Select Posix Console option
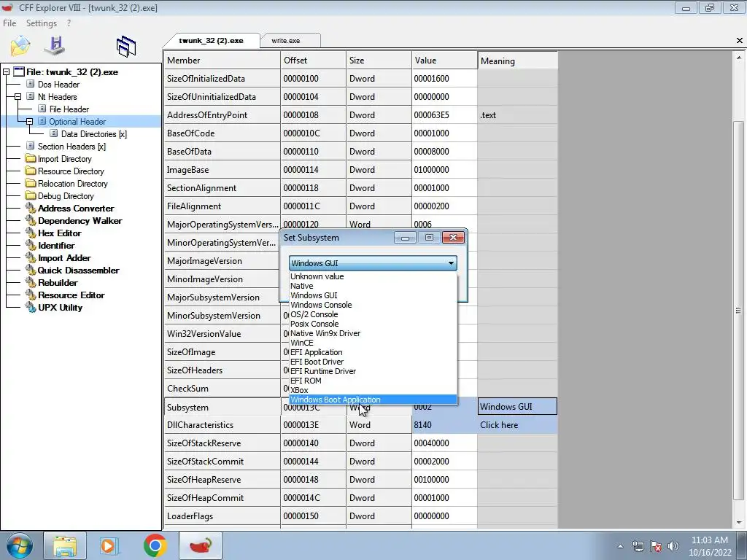This screenshot has height=560, width=747. click(373, 324)
